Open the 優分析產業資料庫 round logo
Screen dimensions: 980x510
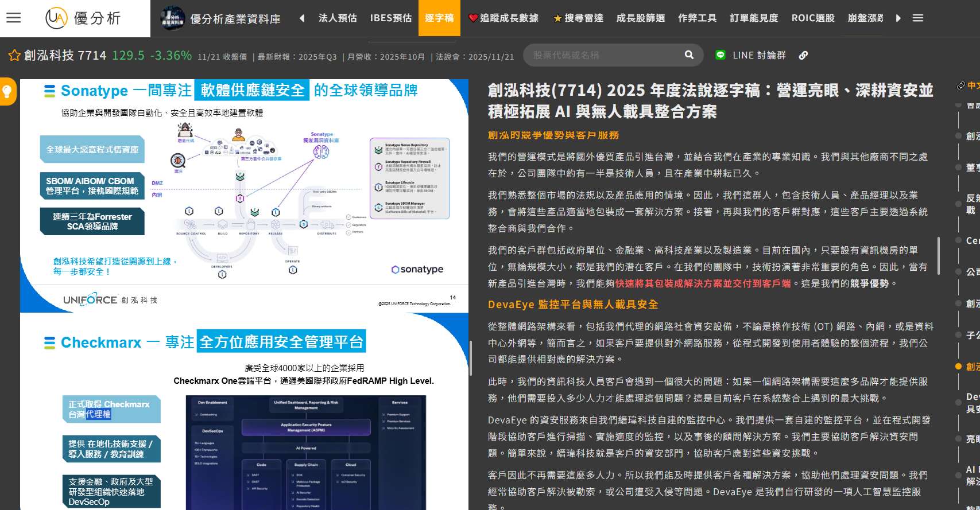pos(172,18)
